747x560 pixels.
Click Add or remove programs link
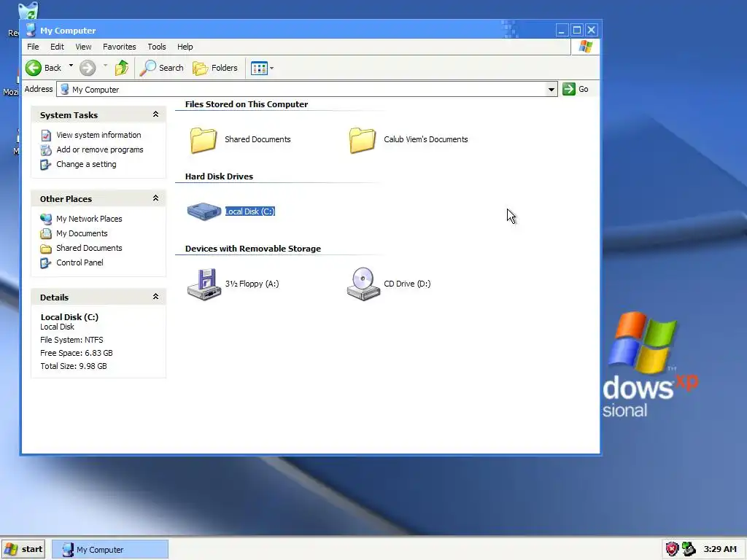pyautogui.click(x=99, y=149)
